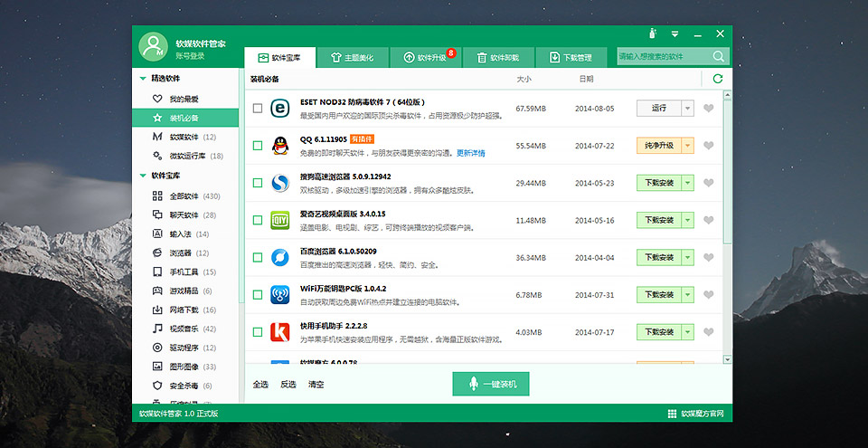Open 软媒软件 category in sidebar
This screenshot has height=448, width=868.
(x=184, y=137)
